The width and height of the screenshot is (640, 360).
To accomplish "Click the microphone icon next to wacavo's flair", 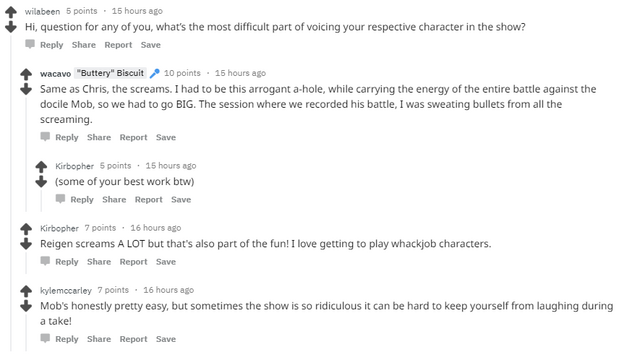I will (x=155, y=73).
